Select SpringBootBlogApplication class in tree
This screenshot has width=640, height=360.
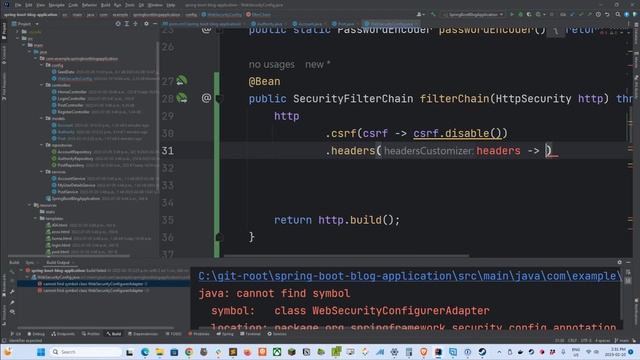pyautogui.click(x=76, y=198)
